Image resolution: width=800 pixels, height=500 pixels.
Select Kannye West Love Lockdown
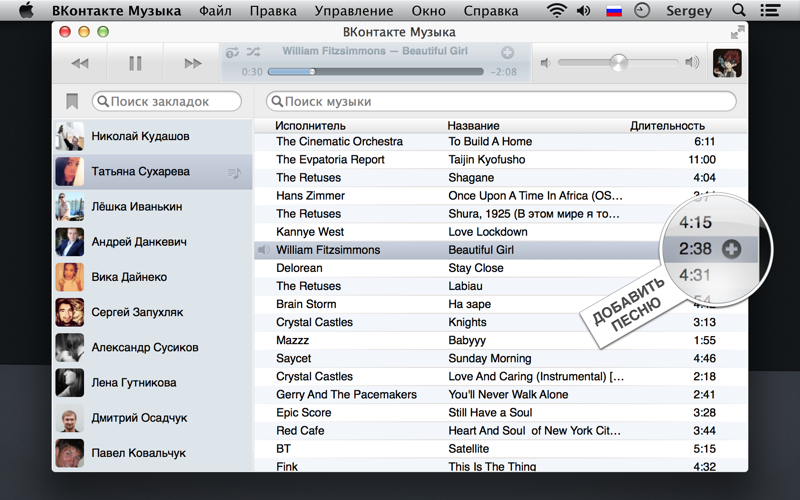pyautogui.click(x=501, y=232)
